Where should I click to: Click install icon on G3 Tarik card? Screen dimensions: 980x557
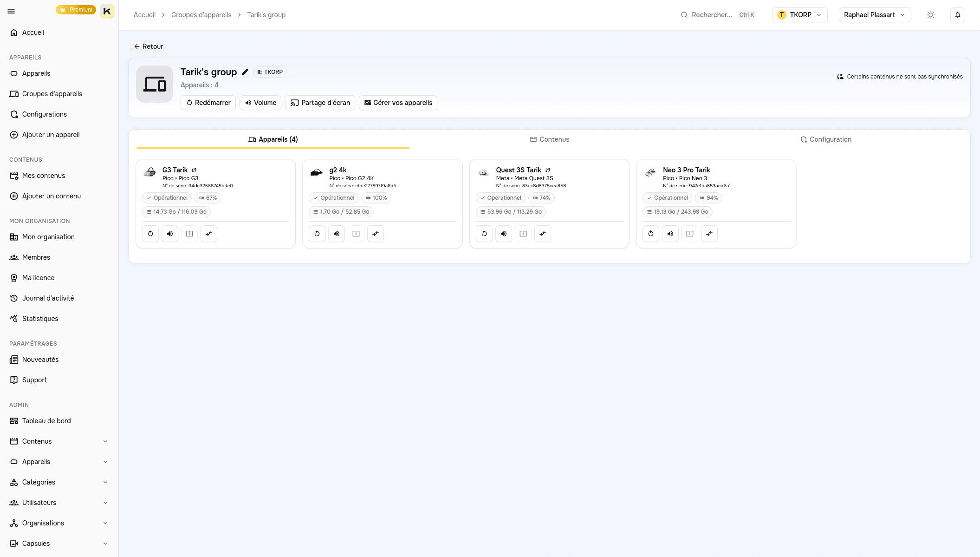coord(189,234)
